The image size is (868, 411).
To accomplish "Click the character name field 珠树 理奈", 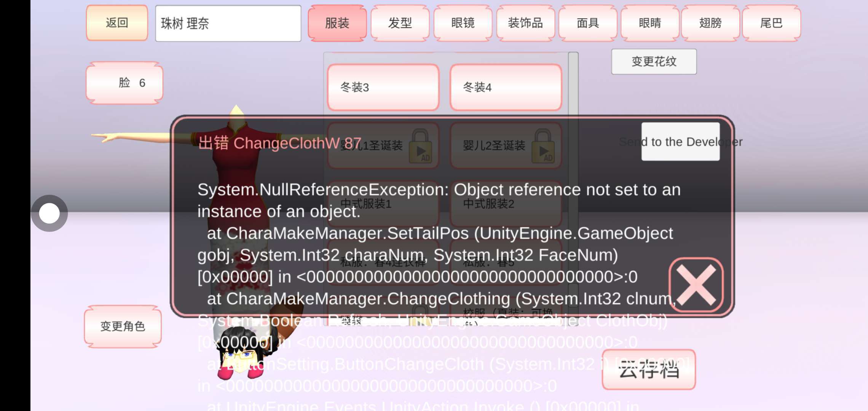I will 228,23.
